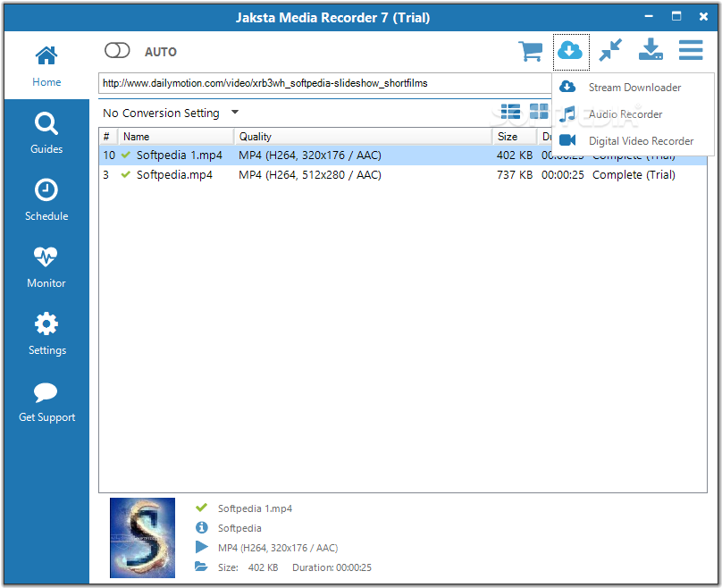Image resolution: width=722 pixels, height=588 pixels.
Task: Open the Monitor heartbeat section
Action: tap(46, 267)
